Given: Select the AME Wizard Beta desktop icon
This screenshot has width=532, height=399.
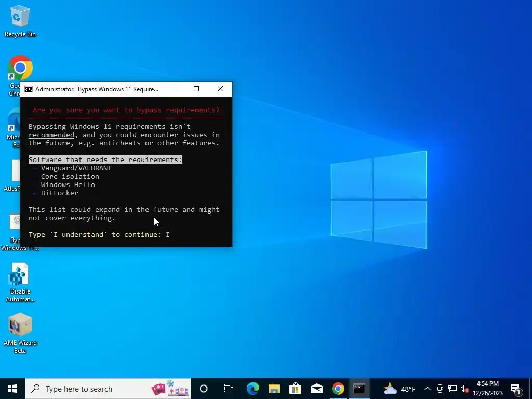Looking at the screenshot, I should point(20,333).
